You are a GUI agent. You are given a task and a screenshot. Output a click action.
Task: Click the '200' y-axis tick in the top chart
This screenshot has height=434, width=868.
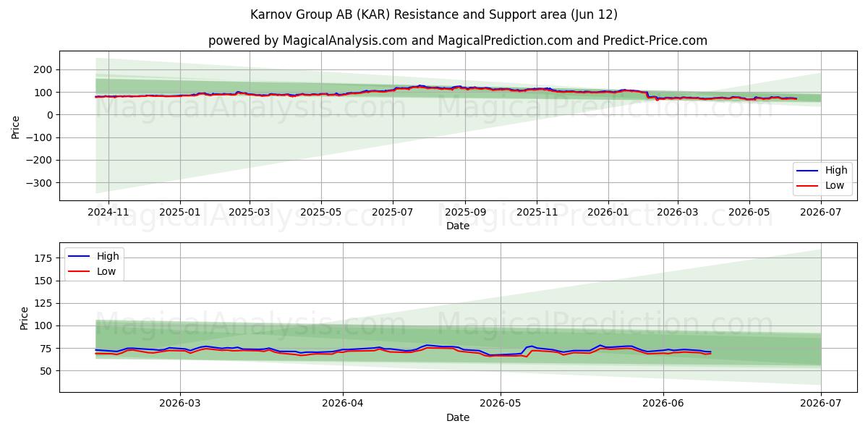tap(45, 70)
